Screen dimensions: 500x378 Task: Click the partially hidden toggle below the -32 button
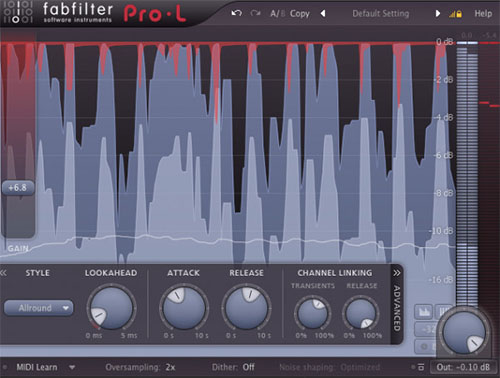click(425, 347)
